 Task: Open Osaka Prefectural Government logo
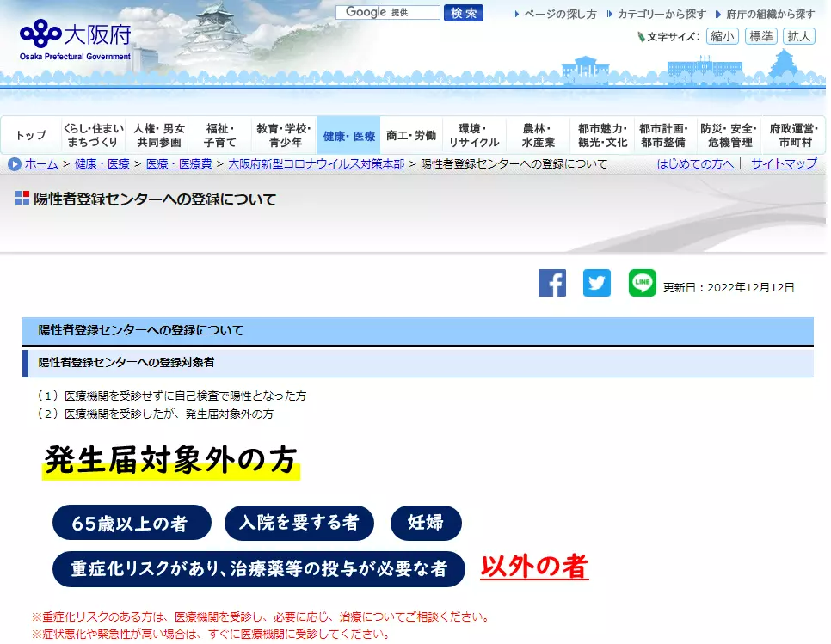[x=75, y=40]
